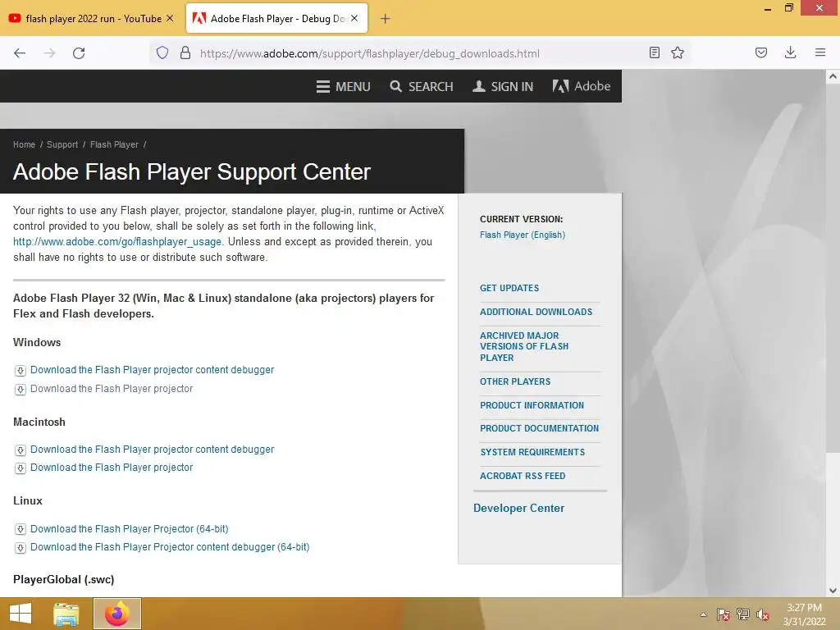840x630 pixels.
Task: Show hidden system tray icons
Action: [703, 614]
